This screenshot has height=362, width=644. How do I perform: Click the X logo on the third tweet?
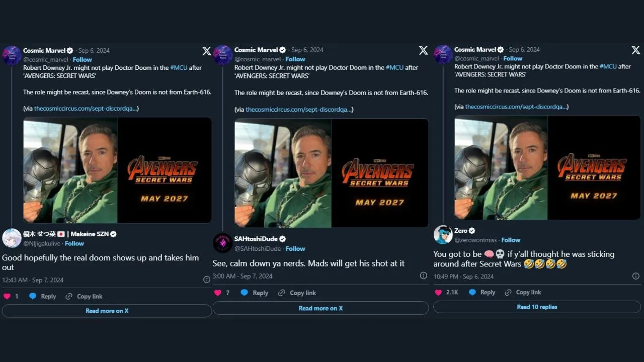635,50
